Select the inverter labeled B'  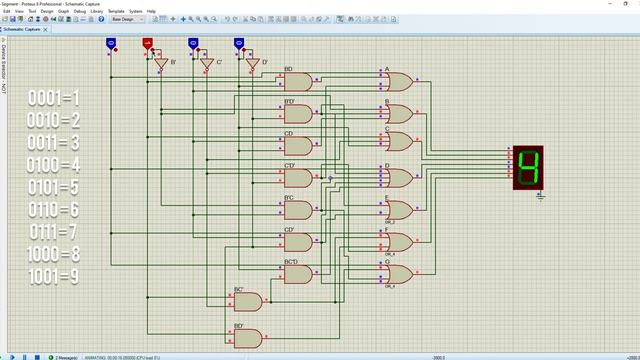[x=161, y=64]
